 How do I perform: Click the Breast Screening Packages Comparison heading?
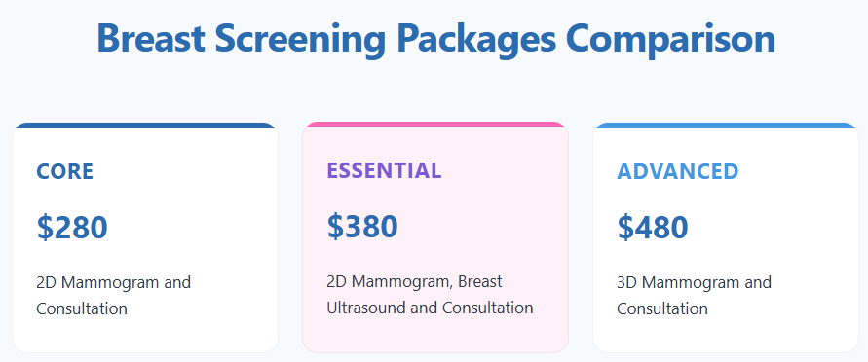point(435,39)
